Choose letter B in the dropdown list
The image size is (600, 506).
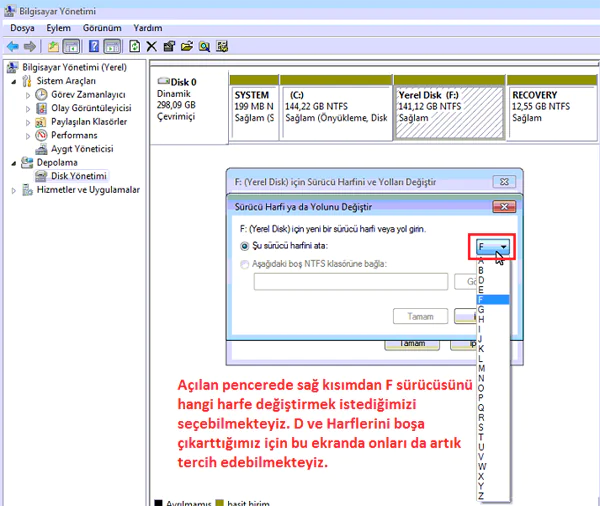coord(493,270)
